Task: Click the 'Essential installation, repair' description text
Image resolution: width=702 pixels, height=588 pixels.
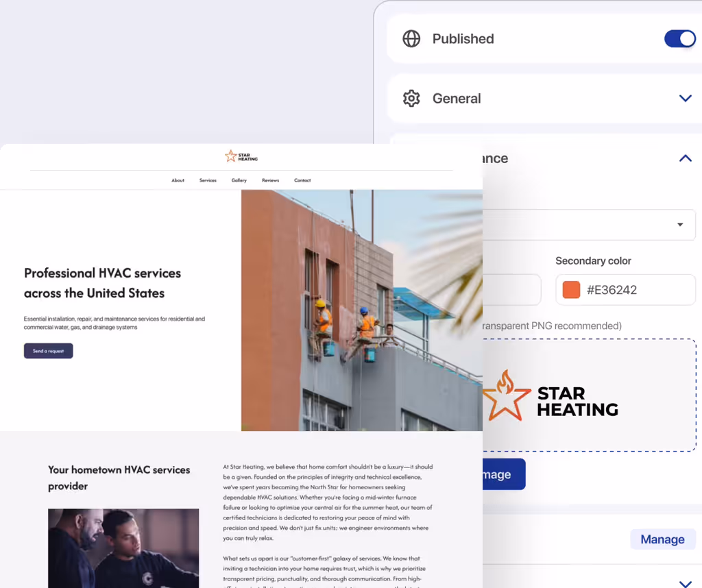Action: (x=114, y=323)
